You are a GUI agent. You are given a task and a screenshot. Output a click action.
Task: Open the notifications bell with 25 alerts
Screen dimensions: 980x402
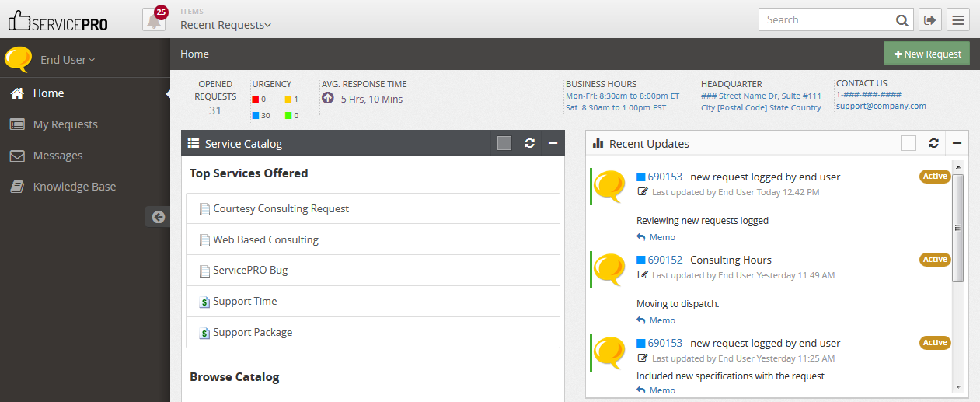click(x=154, y=19)
